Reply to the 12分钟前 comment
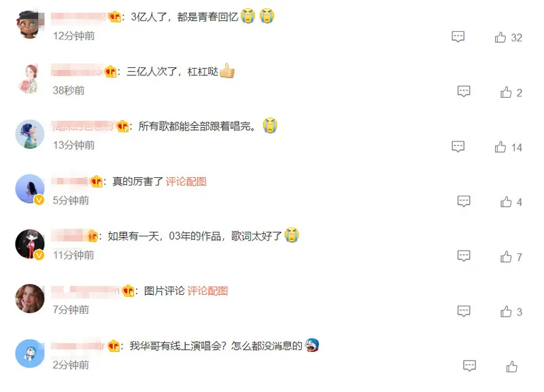The width and height of the screenshot is (544, 392). pyautogui.click(x=458, y=37)
